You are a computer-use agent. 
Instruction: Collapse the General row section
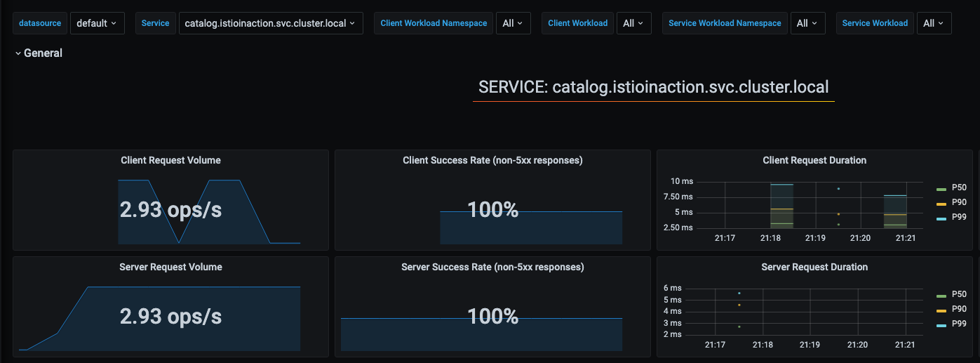click(x=39, y=53)
